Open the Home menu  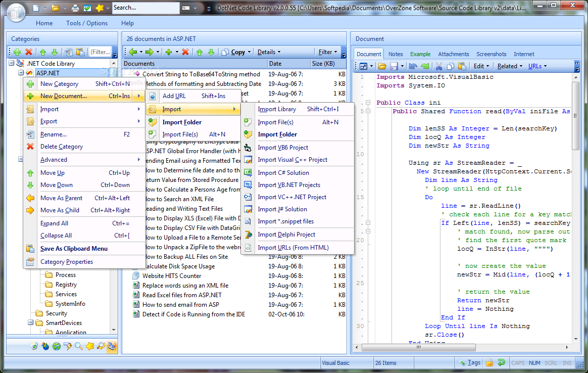coord(44,23)
